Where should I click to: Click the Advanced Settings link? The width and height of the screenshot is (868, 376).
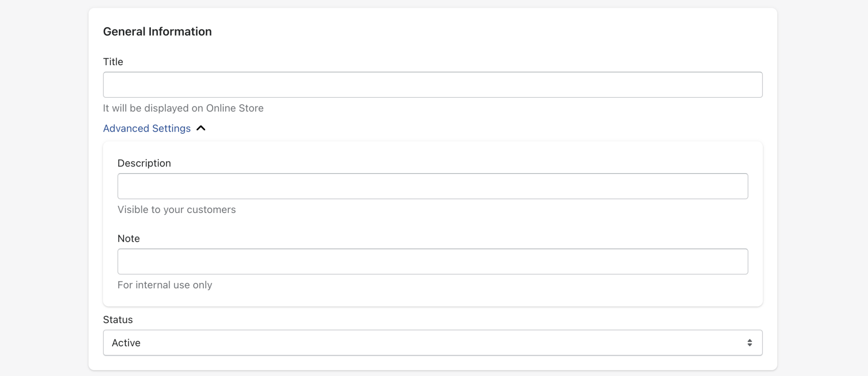(x=147, y=128)
